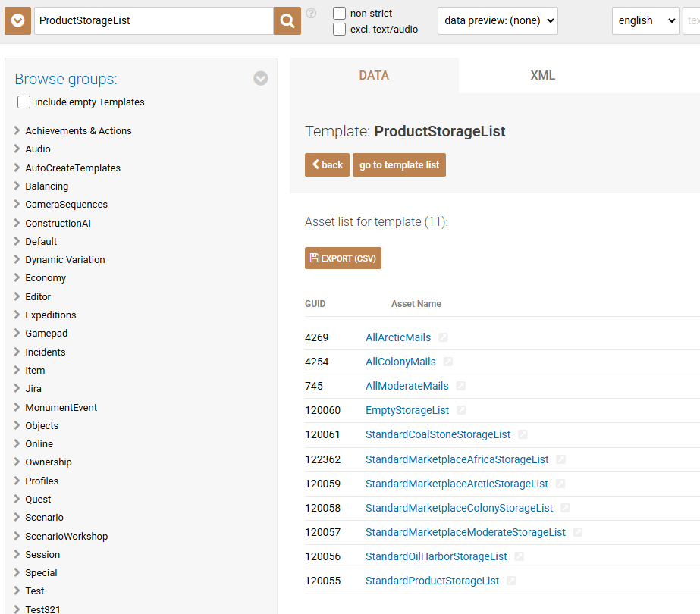
Task: Open the orange dropdown menu left of search
Action: [x=17, y=21]
